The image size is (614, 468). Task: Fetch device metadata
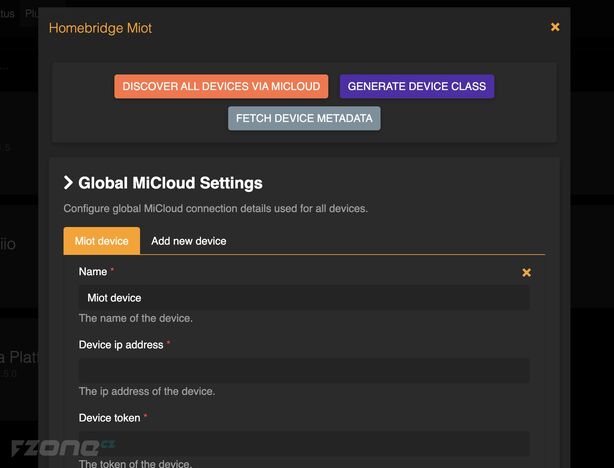click(304, 118)
